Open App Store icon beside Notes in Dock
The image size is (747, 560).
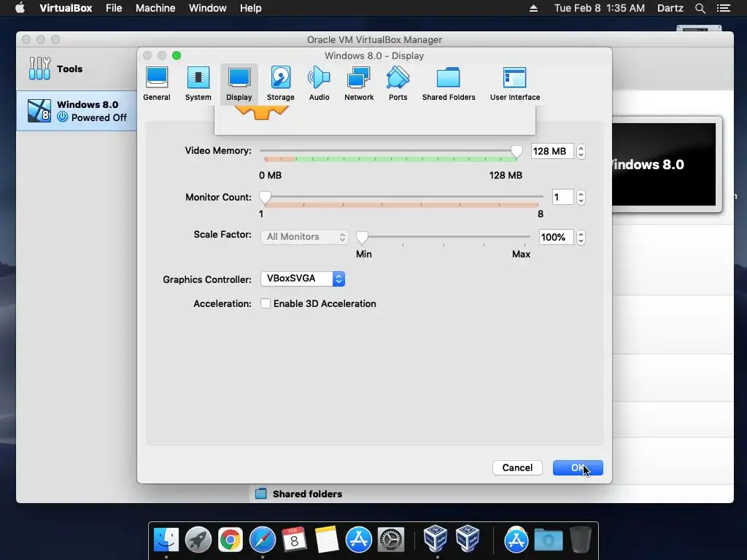358,540
